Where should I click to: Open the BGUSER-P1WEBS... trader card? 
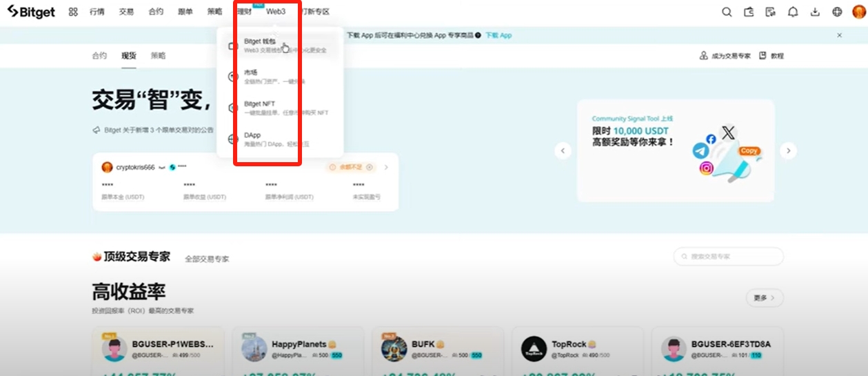tap(158, 352)
